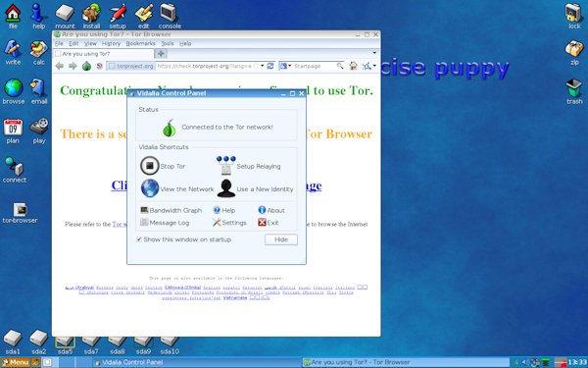The height and width of the screenshot is (368, 588).
Task: Open the About dialog in Vidalia
Action: tap(271, 210)
